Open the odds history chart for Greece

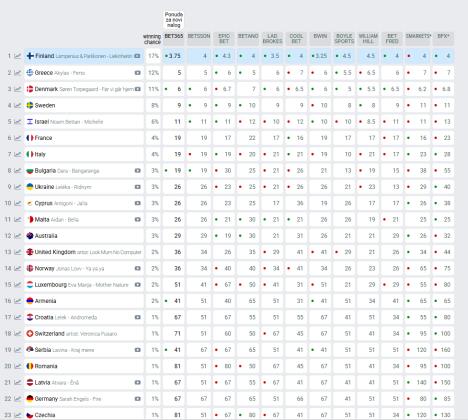click(17, 73)
